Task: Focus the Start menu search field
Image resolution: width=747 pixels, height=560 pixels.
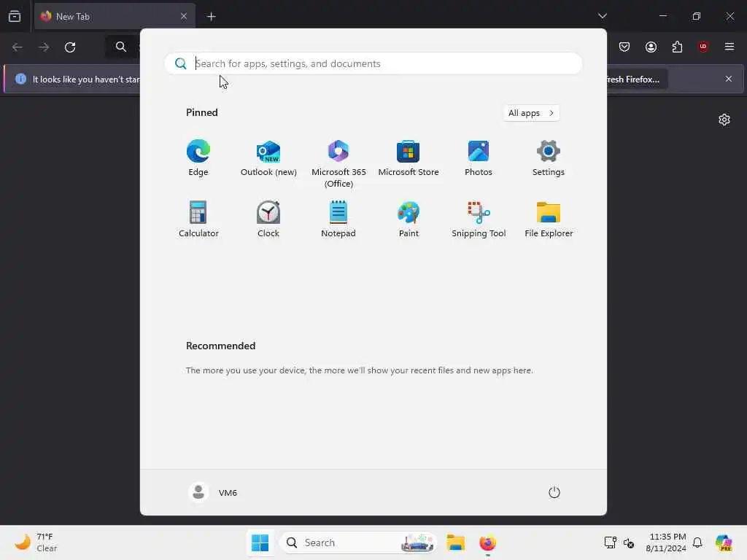Action: [x=373, y=63]
